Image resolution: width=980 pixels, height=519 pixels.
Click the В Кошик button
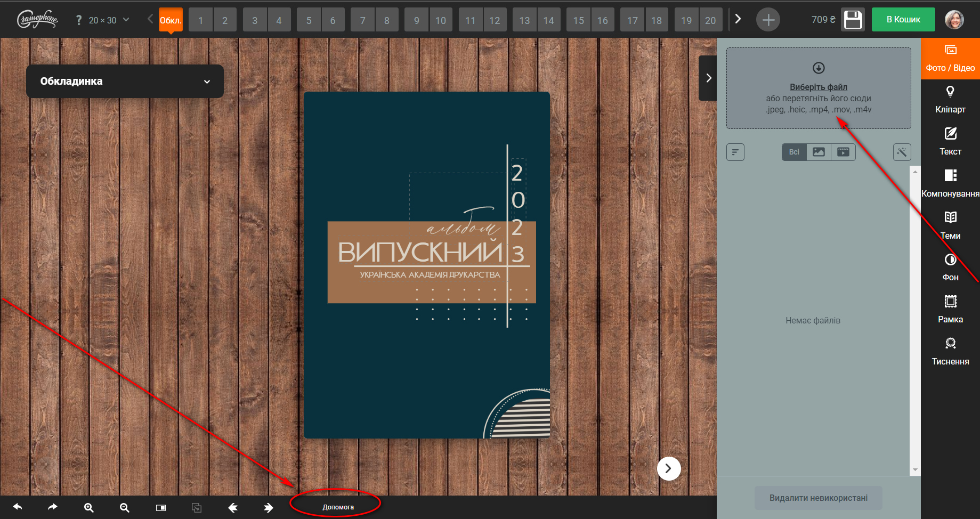pos(903,20)
